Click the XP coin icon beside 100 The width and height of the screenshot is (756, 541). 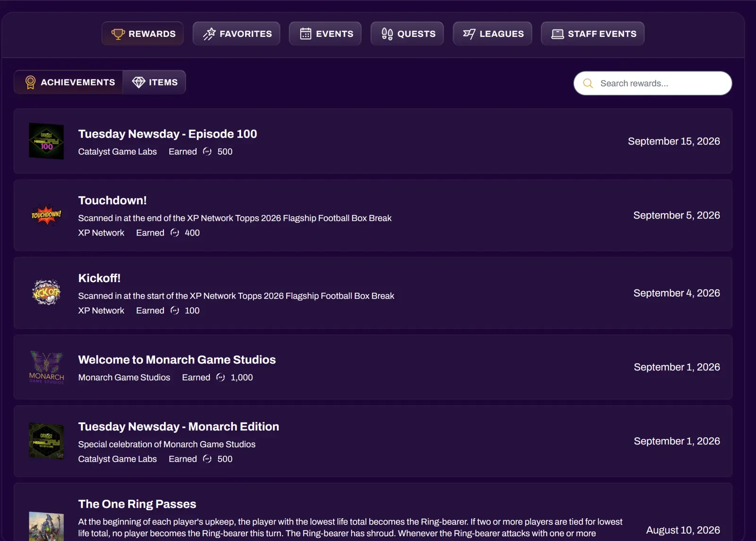(x=175, y=311)
